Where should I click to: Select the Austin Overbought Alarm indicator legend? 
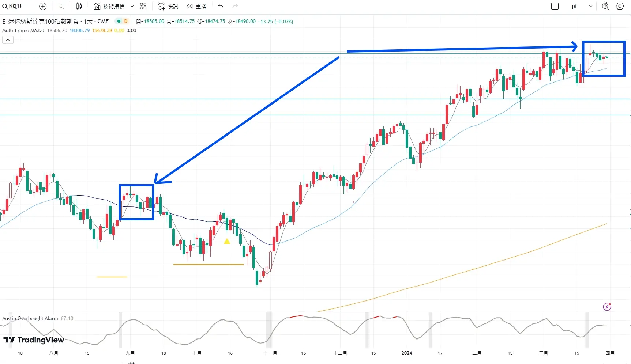[30, 318]
